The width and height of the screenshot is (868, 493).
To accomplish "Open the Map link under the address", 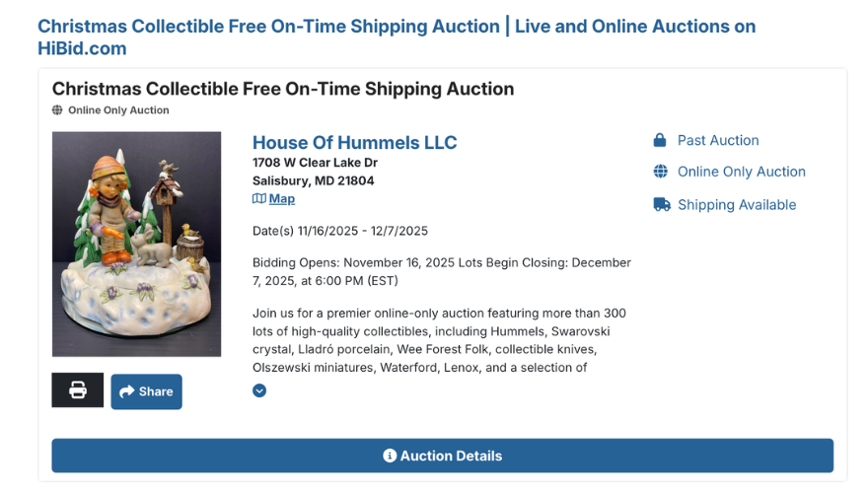I will (x=281, y=198).
